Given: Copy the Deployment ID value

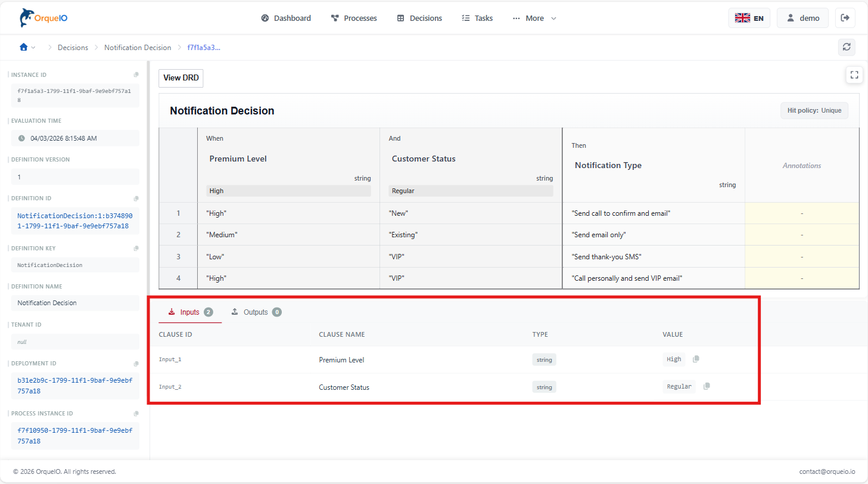Looking at the screenshot, I should click(x=136, y=364).
